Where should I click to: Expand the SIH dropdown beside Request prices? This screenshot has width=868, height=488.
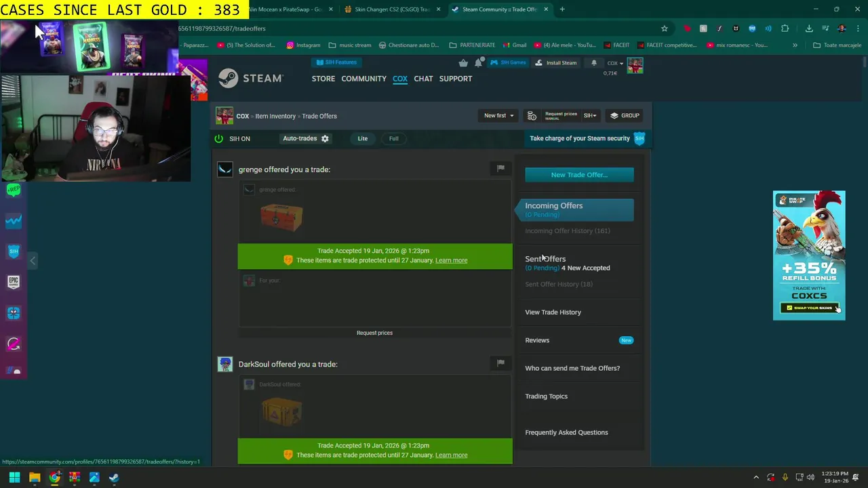click(x=590, y=116)
